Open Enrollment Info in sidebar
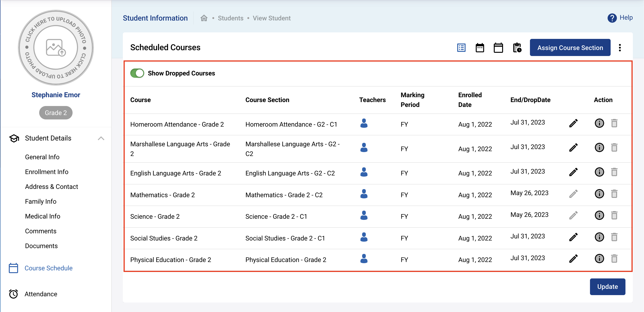 tap(47, 172)
